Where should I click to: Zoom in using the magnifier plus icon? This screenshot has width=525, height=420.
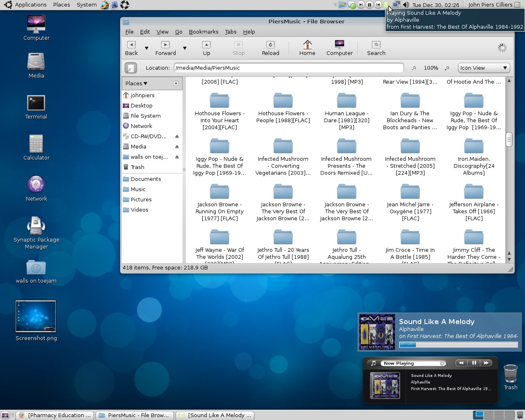(x=447, y=68)
